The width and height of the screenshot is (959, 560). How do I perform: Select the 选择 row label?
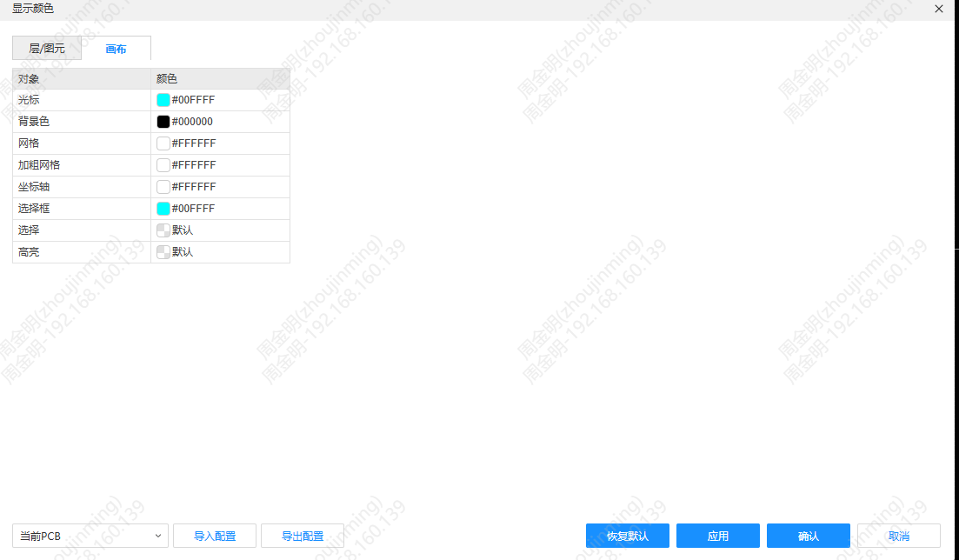(29, 230)
